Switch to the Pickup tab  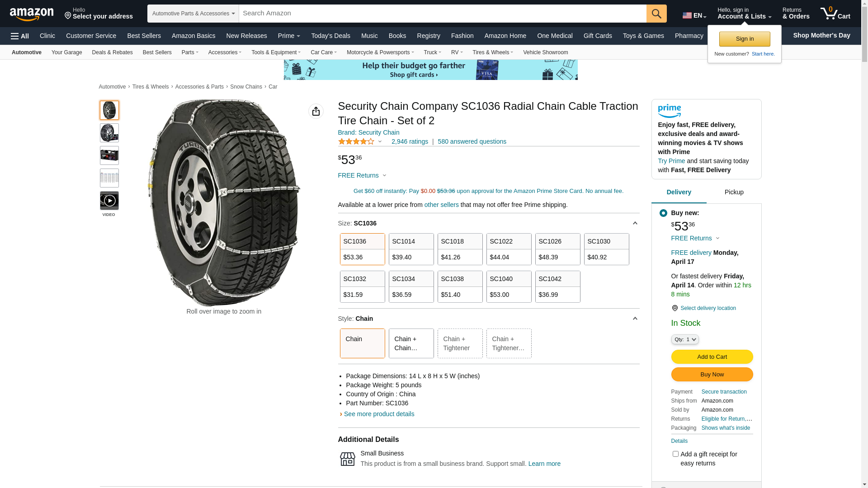pyautogui.click(x=734, y=192)
